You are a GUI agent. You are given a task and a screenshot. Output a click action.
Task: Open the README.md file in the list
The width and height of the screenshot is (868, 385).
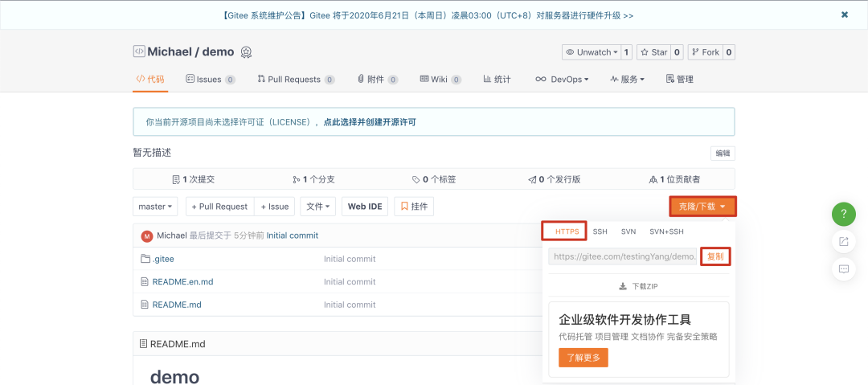click(177, 304)
